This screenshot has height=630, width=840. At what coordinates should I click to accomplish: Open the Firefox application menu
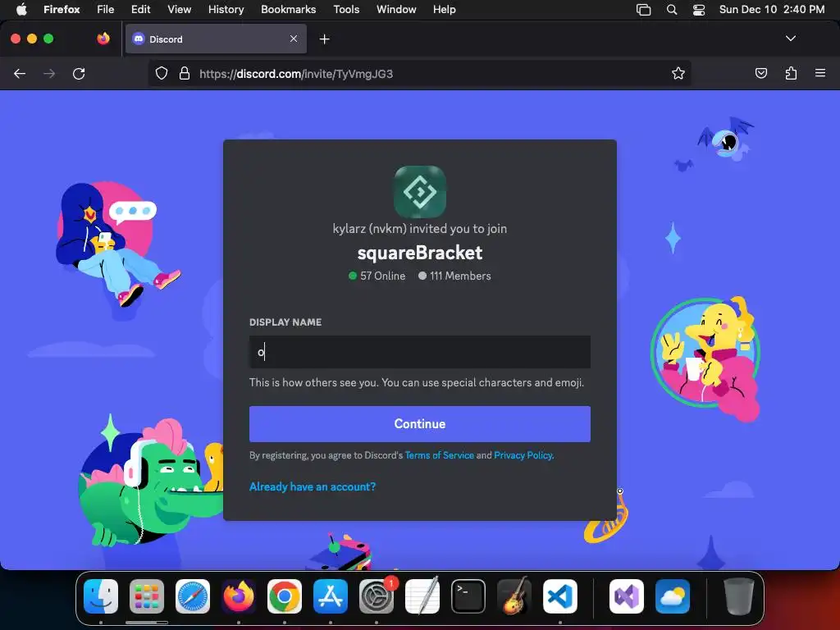tap(62, 9)
